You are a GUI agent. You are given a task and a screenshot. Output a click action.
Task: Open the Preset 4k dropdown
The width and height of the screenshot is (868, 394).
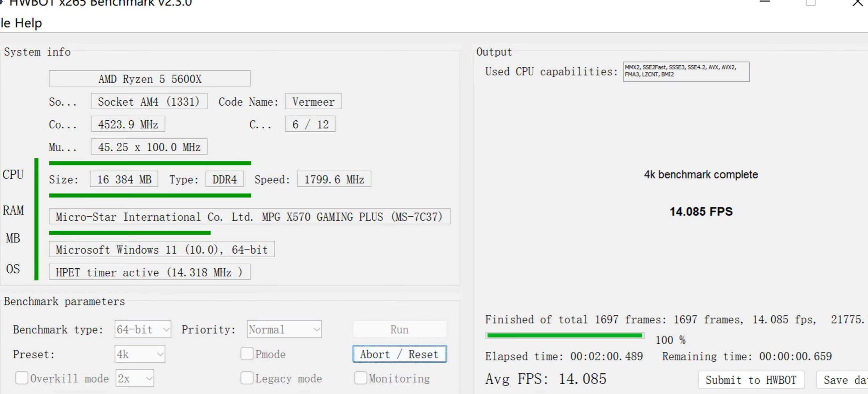pyautogui.click(x=140, y=354)
